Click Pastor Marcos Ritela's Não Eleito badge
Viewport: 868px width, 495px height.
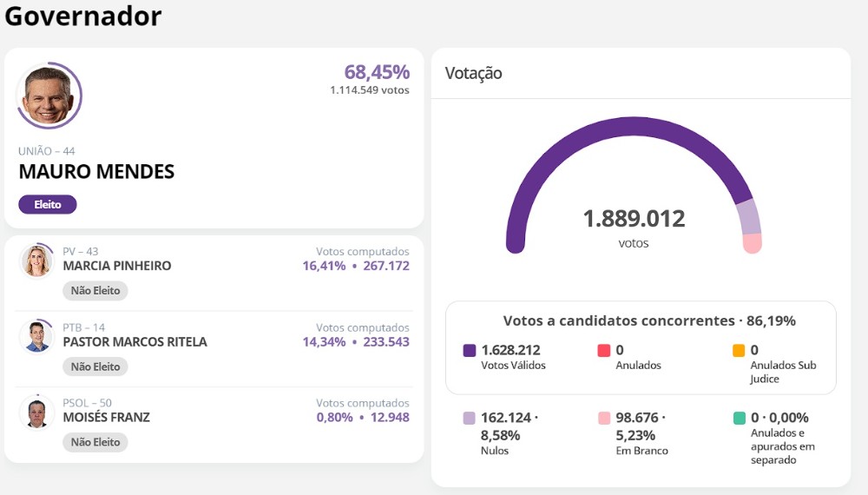tap(95, 366)
